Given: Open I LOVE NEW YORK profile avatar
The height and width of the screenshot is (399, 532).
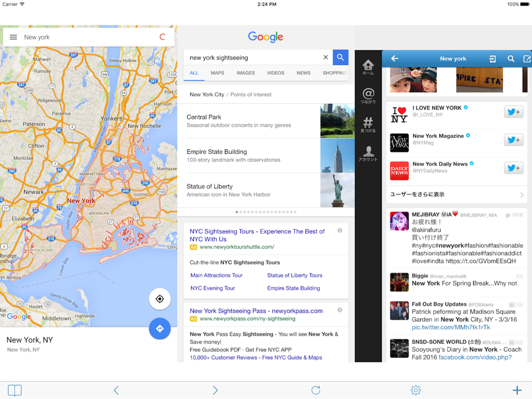Looking at the screenshot, I should (400, 115).
